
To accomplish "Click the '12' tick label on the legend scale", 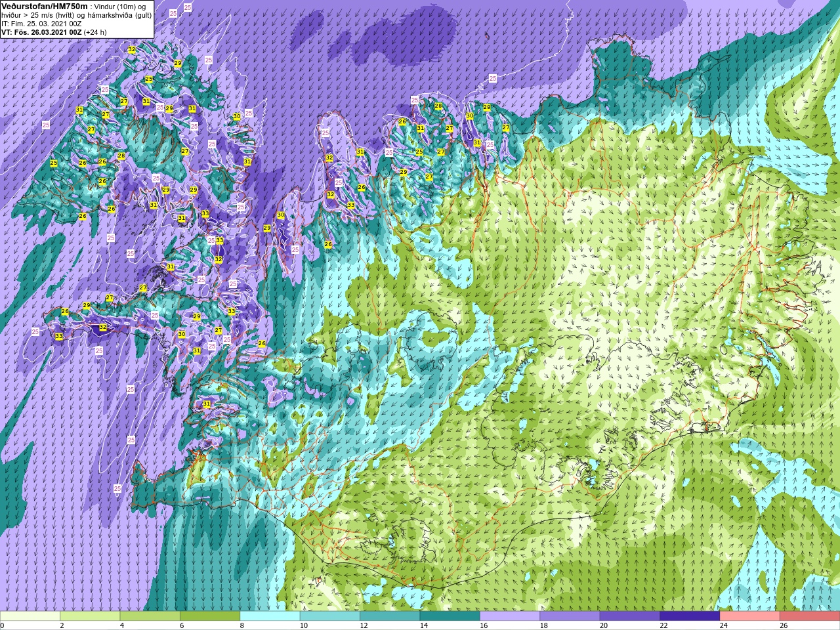I will [364, 625].
